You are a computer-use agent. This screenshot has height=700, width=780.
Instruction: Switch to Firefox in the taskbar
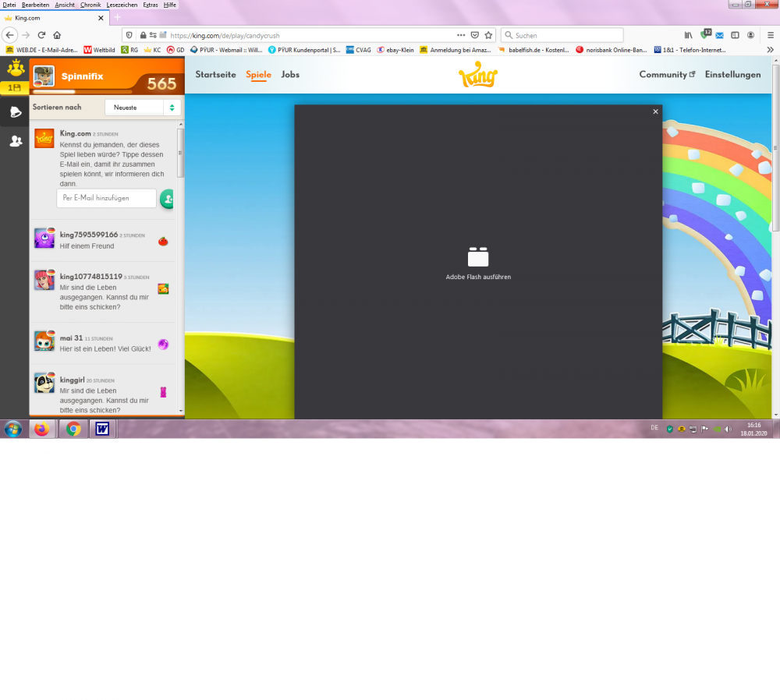(42, 429)
